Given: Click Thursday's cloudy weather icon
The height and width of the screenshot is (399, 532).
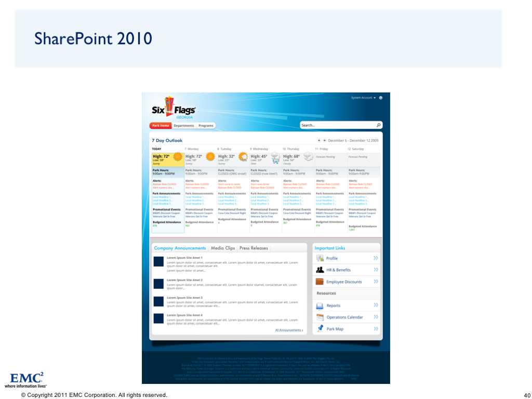Looking at the screenshot, I should 309,156.
